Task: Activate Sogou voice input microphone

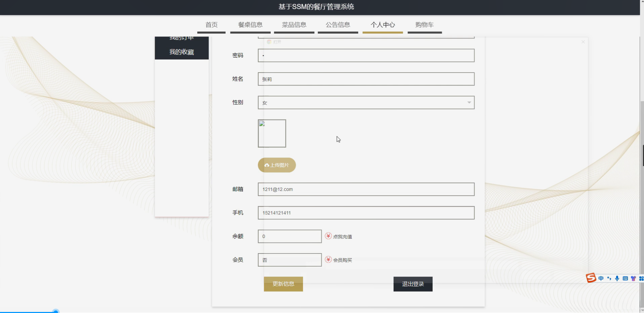Action: coord(617,279)
